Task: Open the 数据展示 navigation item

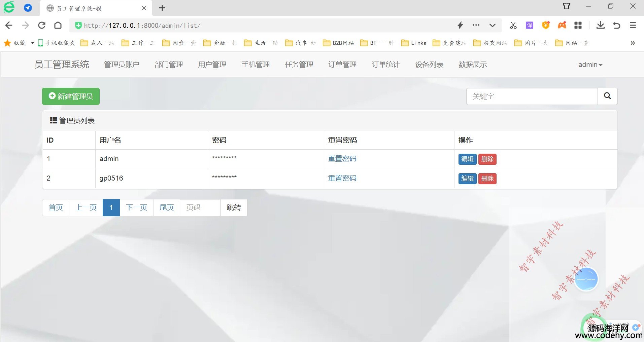Action: pyautogui.click(x=473, y=65)
